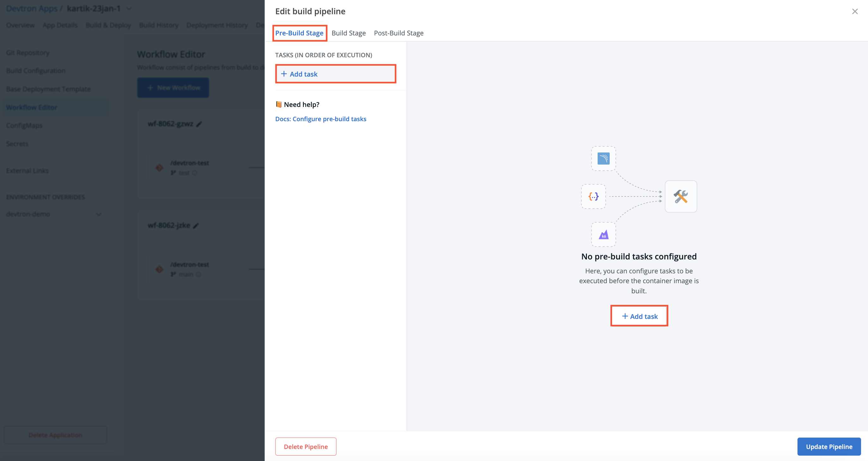Click Add task under No pre-build tasks configured
The image size is (868, 461).
point(639,316)
